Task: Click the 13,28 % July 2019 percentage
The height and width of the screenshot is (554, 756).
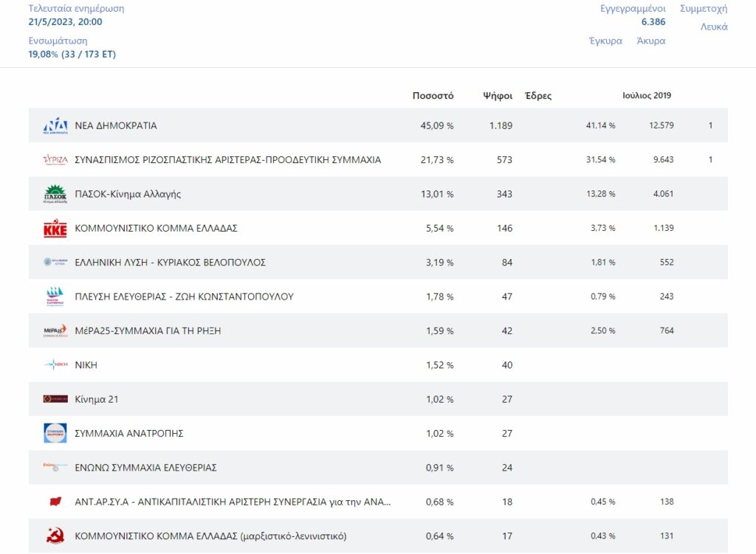Action: [601, 194]
